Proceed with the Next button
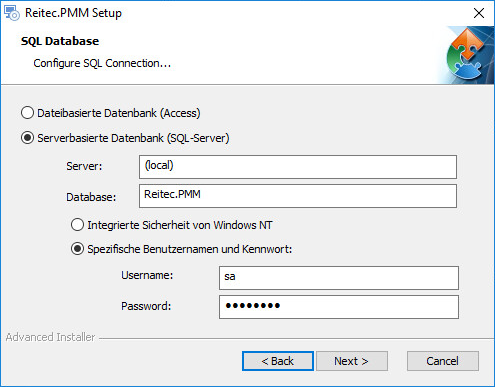Viewport: 495px width, 387px height. point(352,361)
